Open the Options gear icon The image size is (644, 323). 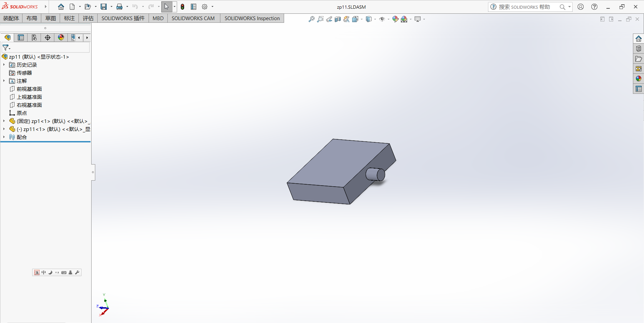205,7
